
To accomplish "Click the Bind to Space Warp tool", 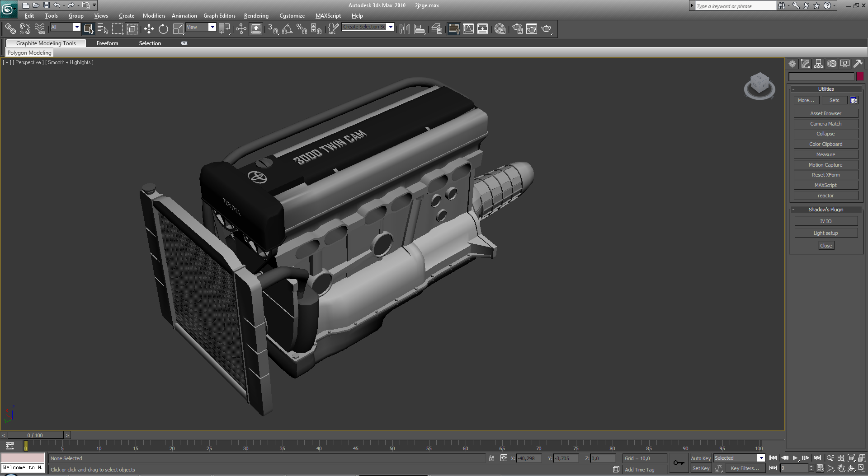I will [40, 29].
